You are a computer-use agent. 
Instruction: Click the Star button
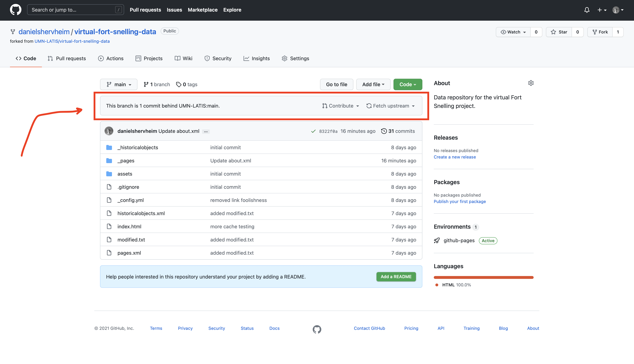click(559, 32)
